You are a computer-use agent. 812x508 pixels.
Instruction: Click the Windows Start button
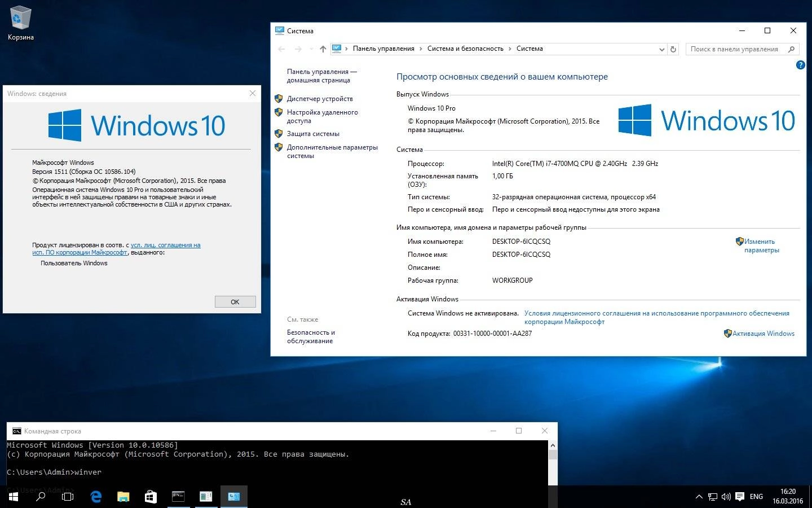[14, 497]
